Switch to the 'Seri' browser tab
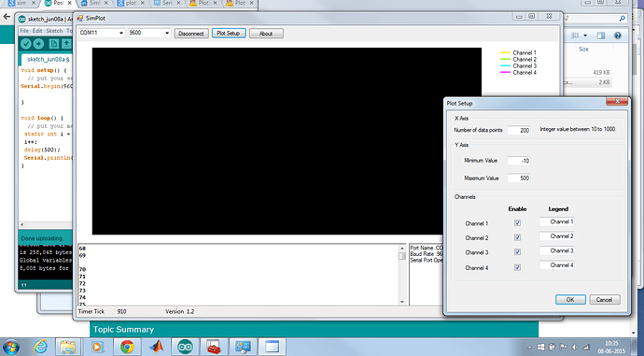The image size is (644, 356). [x=167, y=3]
